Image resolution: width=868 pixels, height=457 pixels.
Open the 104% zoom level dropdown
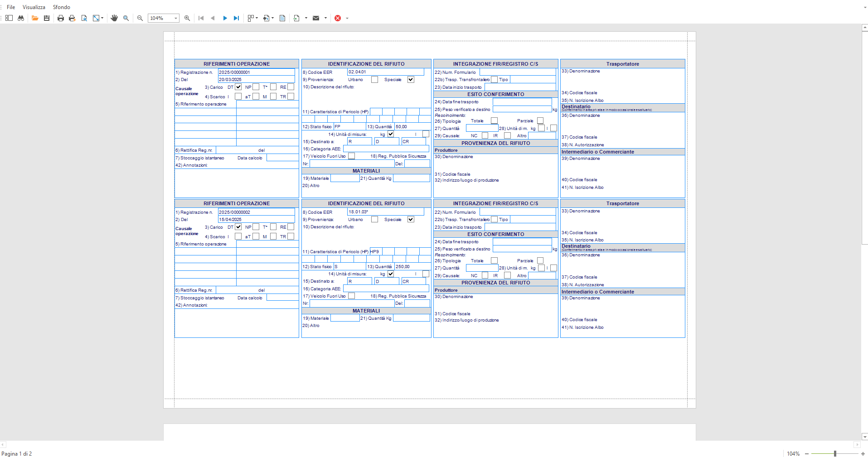[176, 18]
